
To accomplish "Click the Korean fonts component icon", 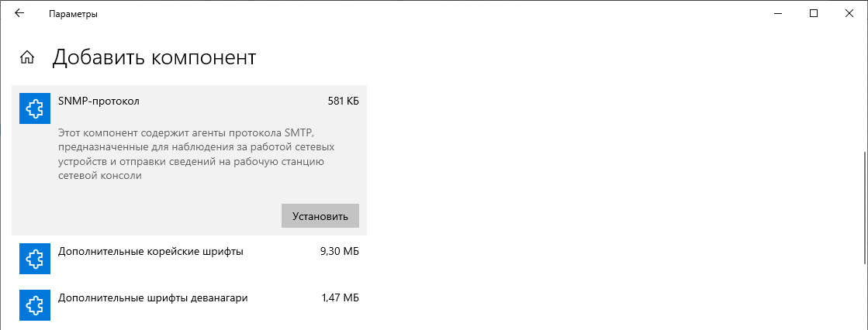I will [x=34, y=259].
